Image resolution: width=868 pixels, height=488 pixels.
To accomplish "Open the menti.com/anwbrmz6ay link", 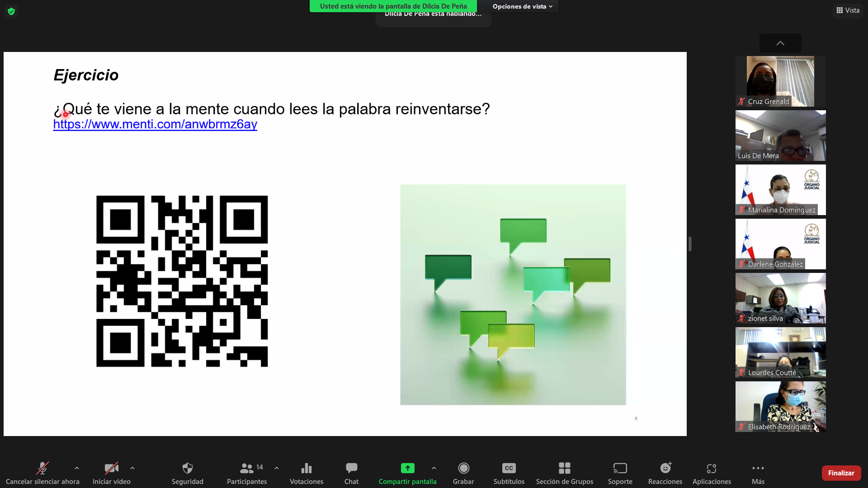I will [x=155, y=124].
